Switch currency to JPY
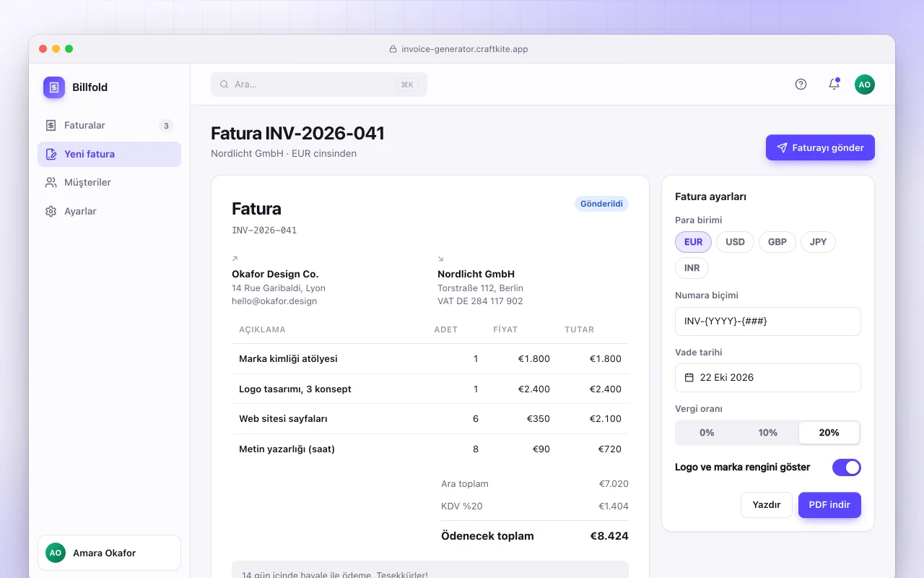 pos(818,242)
